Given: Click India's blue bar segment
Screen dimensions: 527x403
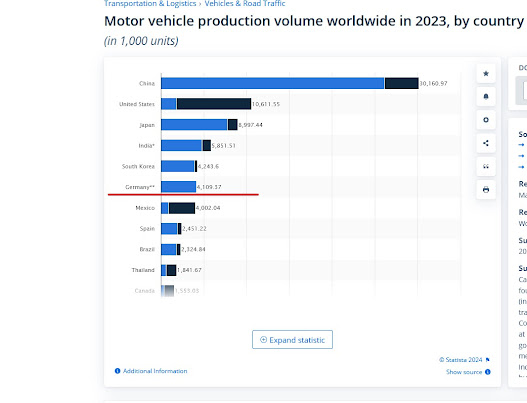Looking at the screenshot, I should [x=181, y=146].
